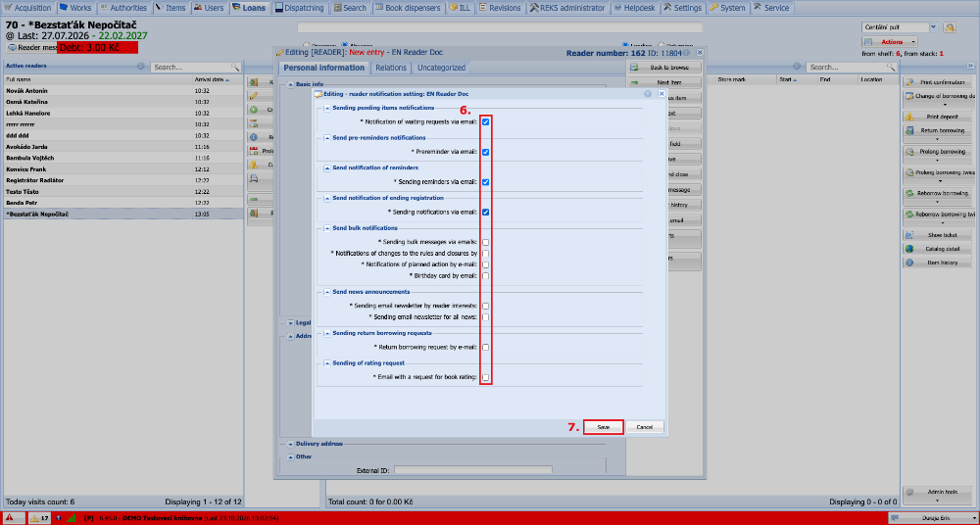Click the help icon in the Editing READER window header
This screenshot has height=525, width=980.
tap(686, 53)
